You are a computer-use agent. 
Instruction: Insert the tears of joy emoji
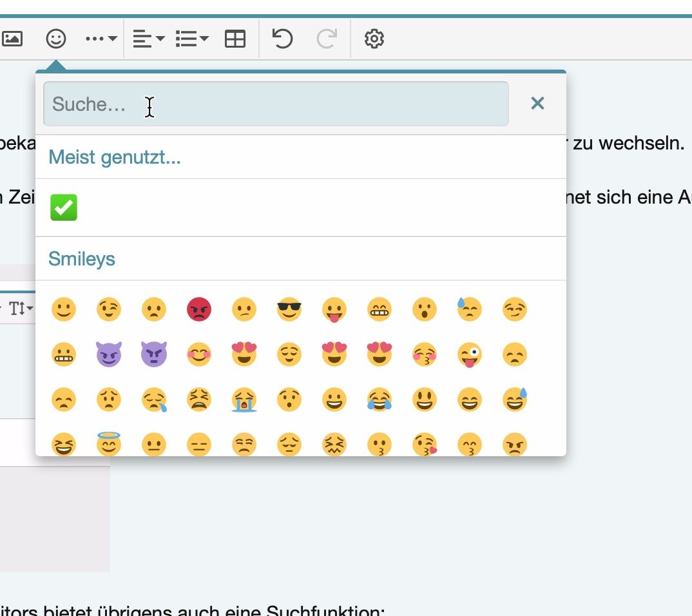click(380, 399)
